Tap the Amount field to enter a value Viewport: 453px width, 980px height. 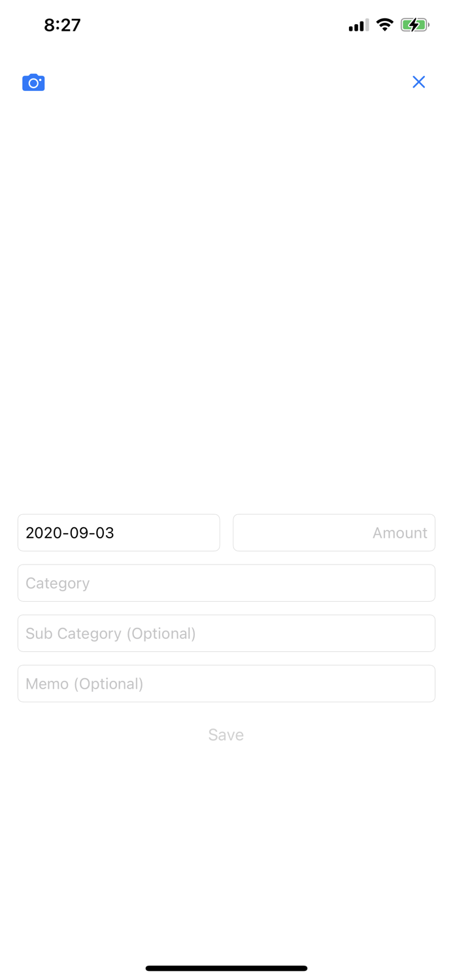tap(334, 532)
